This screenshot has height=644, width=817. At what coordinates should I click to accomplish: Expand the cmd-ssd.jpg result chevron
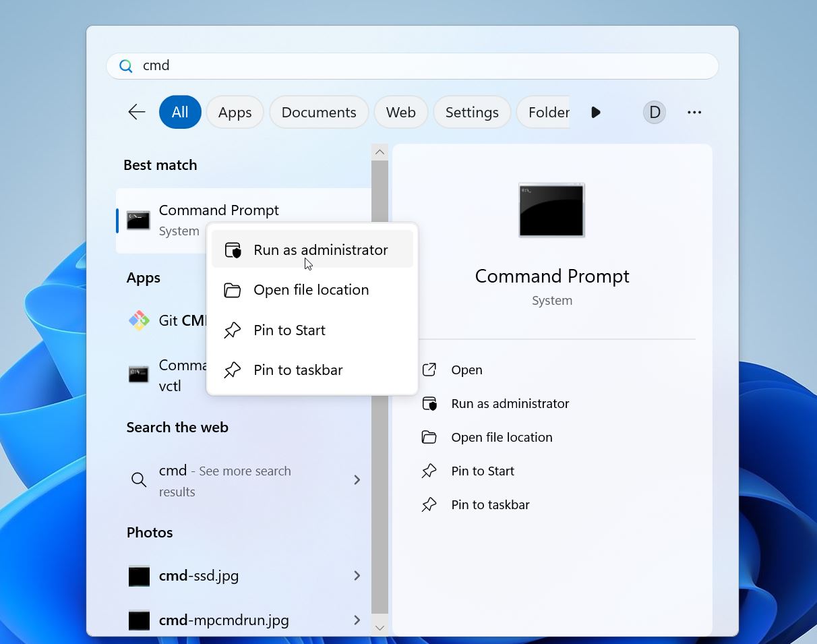357,575
